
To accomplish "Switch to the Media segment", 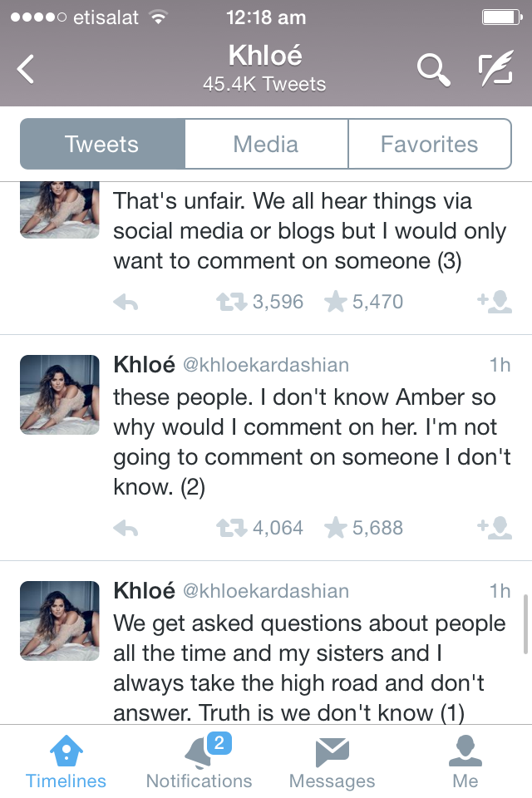I will 266,144.
